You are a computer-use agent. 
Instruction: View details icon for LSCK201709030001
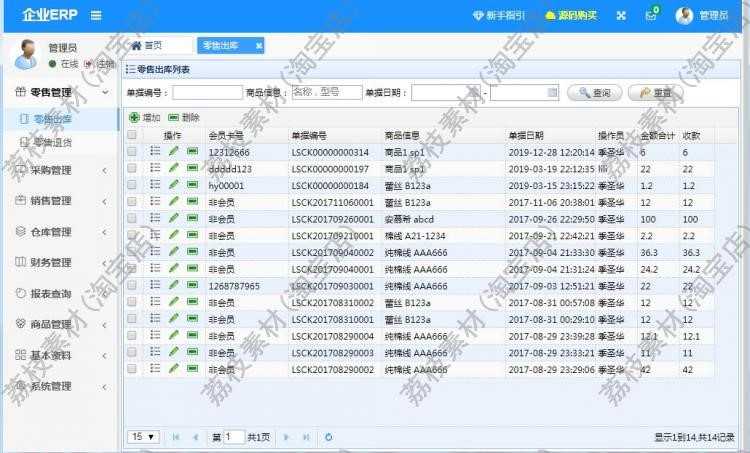point(155,285)
